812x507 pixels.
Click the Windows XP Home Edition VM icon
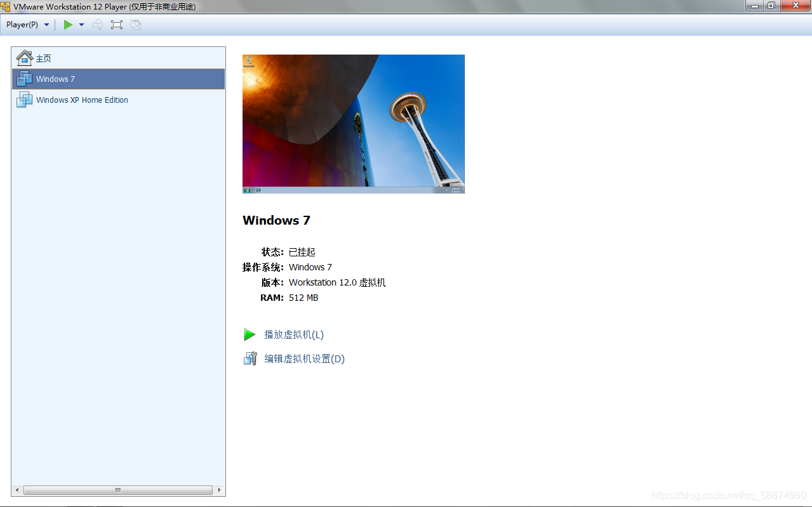point(24,100)
